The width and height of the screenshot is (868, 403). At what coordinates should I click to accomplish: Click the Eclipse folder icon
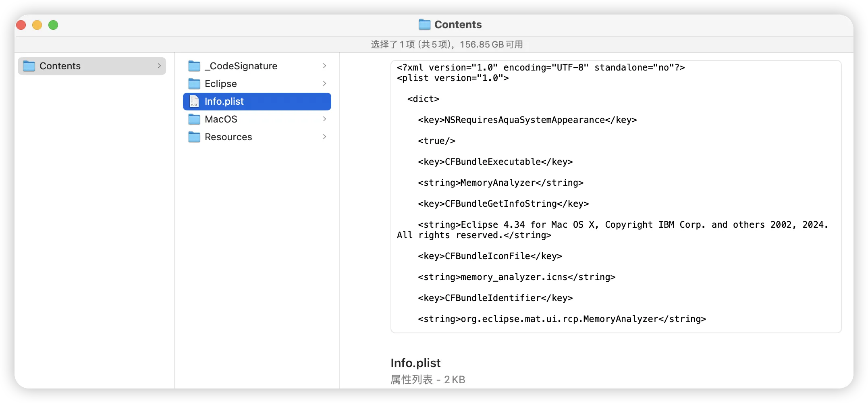tap(194, 83)
